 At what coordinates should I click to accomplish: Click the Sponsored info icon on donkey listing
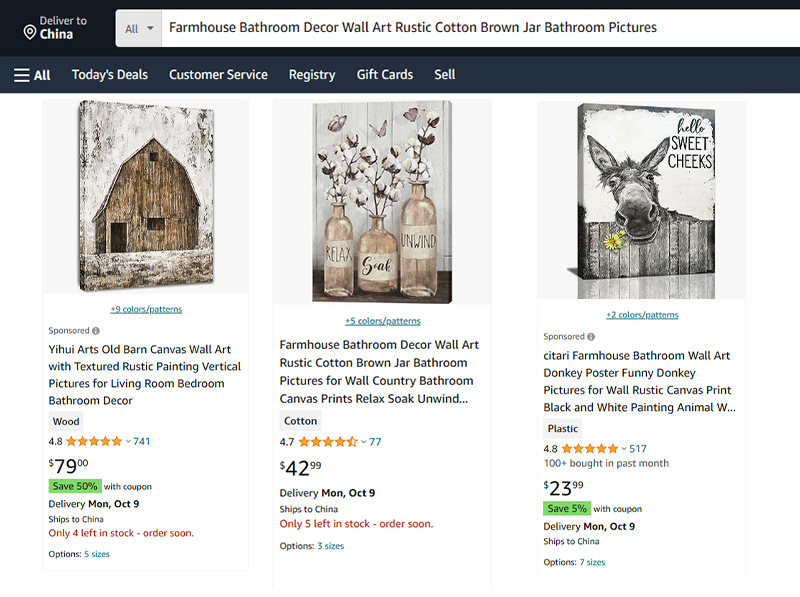[591, 337]
